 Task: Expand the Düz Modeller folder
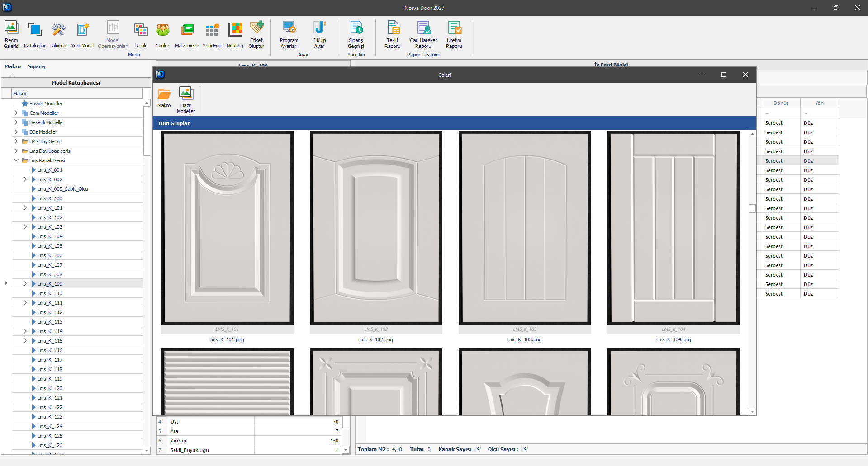pos(16,132)
